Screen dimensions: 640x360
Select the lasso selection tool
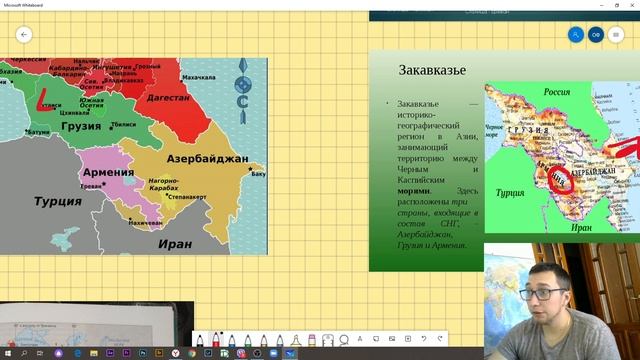click(344, 340)
